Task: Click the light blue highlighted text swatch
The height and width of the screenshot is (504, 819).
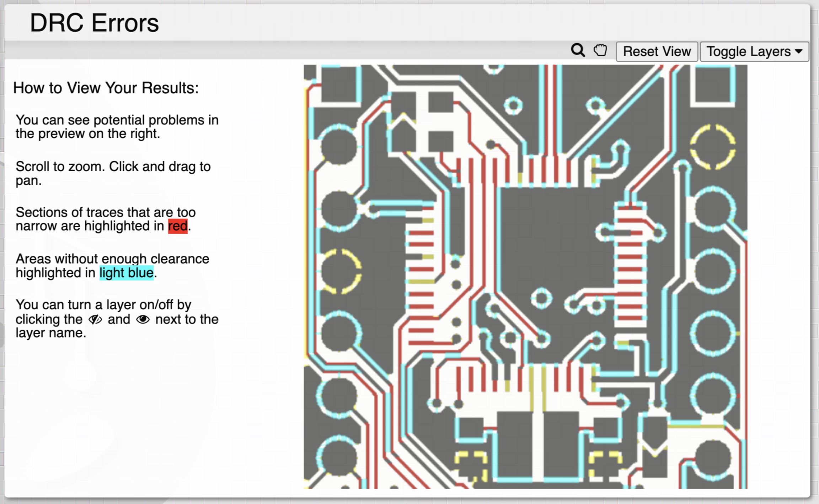Action: (x=126, y=273)
